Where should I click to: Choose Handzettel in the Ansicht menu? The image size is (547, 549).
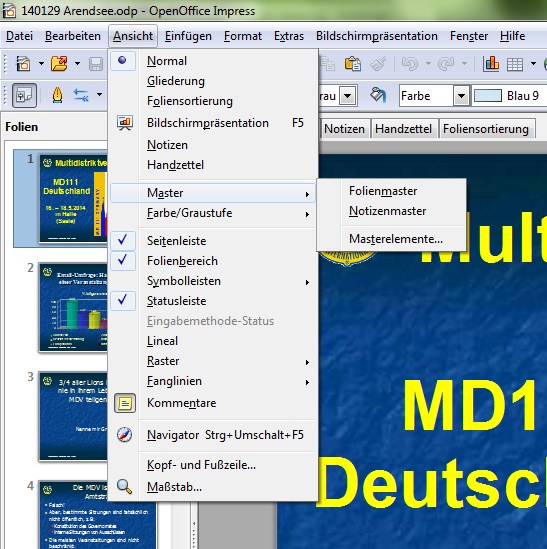[213, 165]
